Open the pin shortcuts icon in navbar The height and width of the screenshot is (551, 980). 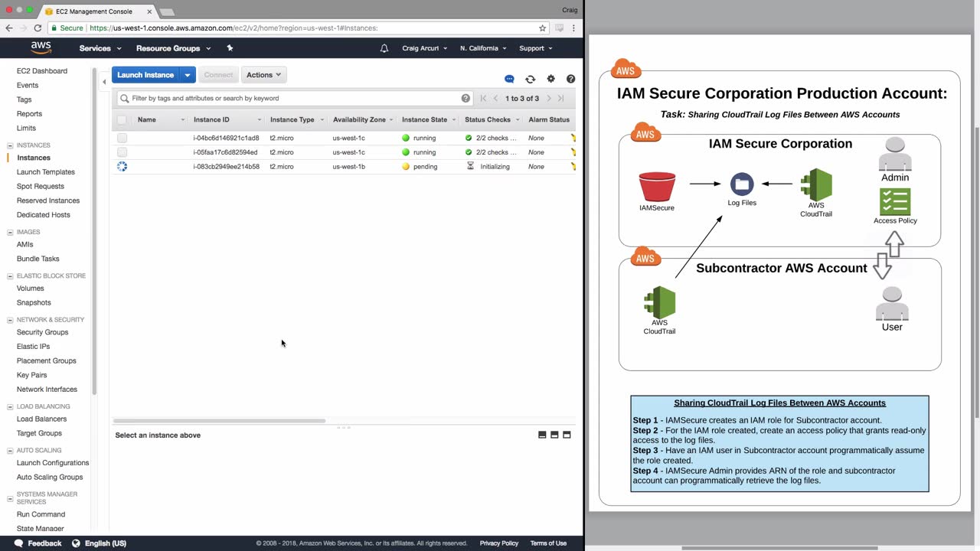coord(230,48)
